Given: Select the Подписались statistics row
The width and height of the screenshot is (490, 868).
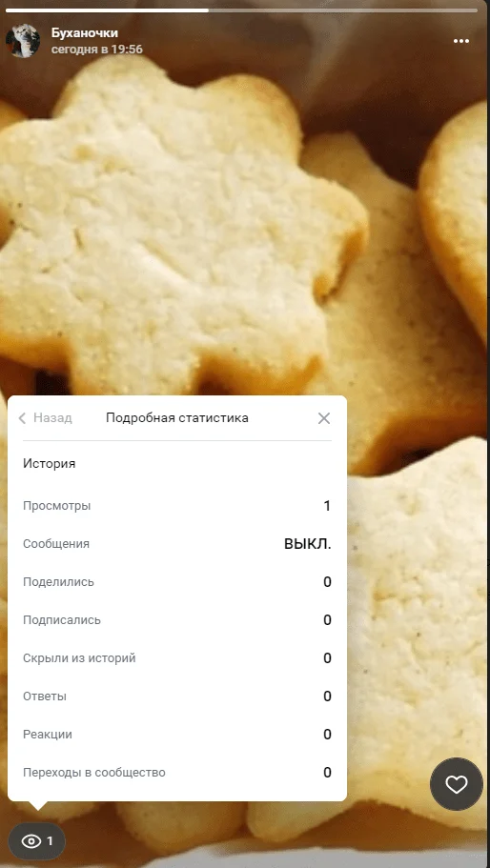Looking at the screenshot, I should click(x=177, y=620).
